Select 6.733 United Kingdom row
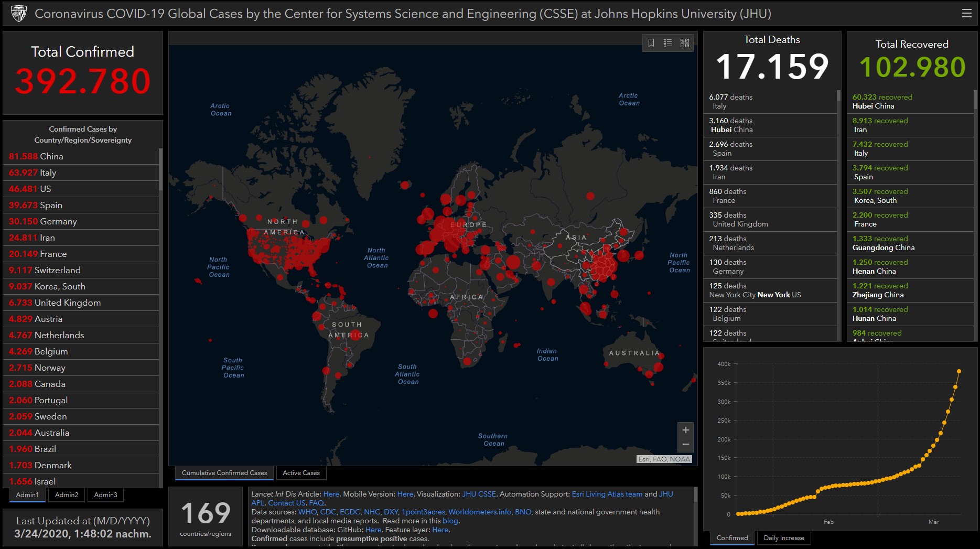The width and height of the screenshot is (980, 549). tap(81, 303)
